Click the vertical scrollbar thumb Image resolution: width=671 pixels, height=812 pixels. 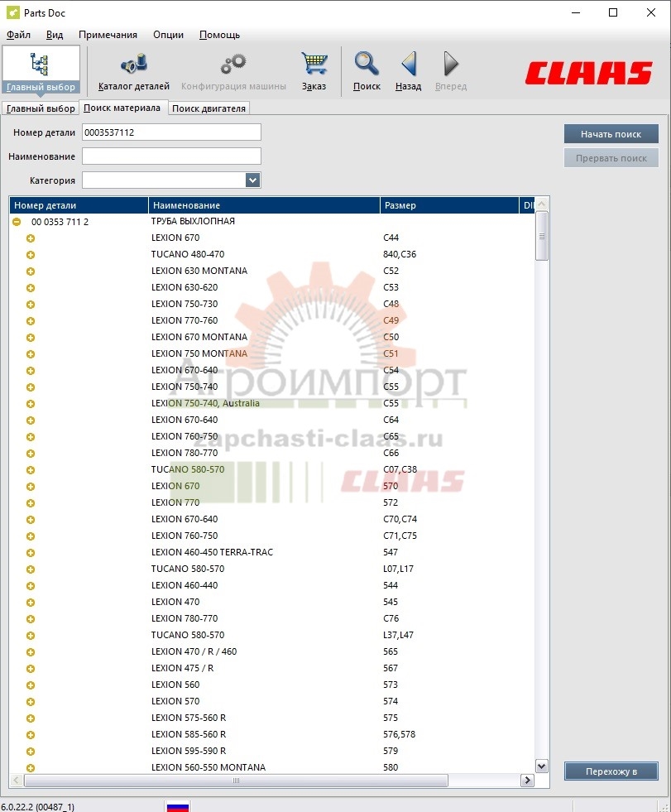click(542, 236)
